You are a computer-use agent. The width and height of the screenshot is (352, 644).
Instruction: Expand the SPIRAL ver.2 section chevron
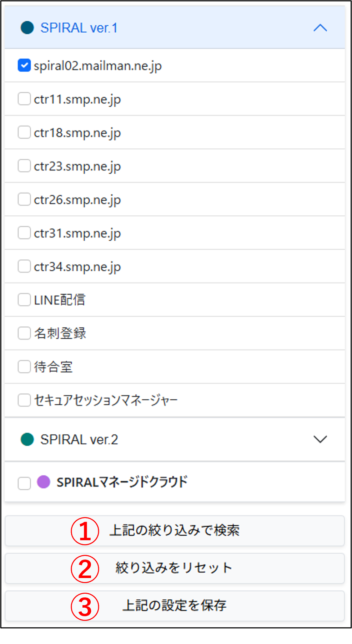[x=320, y=439]
